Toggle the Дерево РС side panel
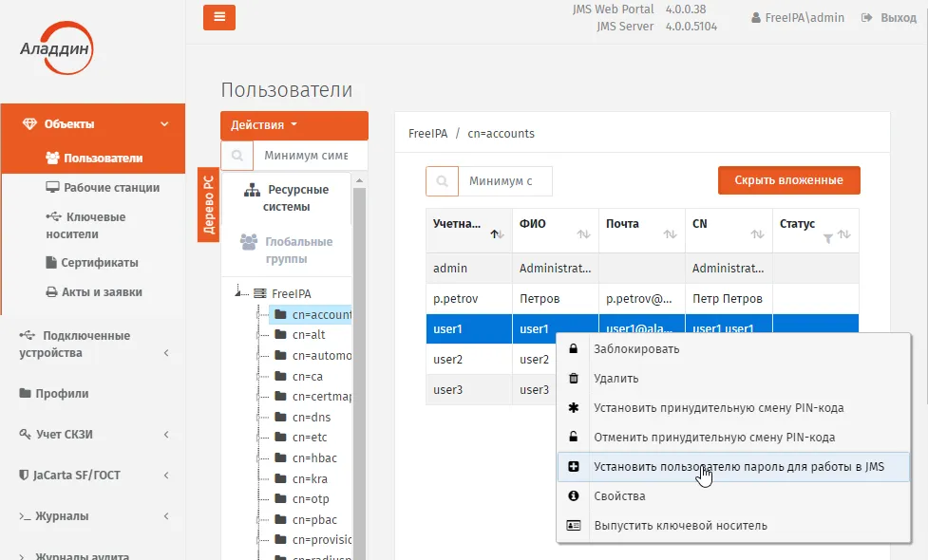 208,205
